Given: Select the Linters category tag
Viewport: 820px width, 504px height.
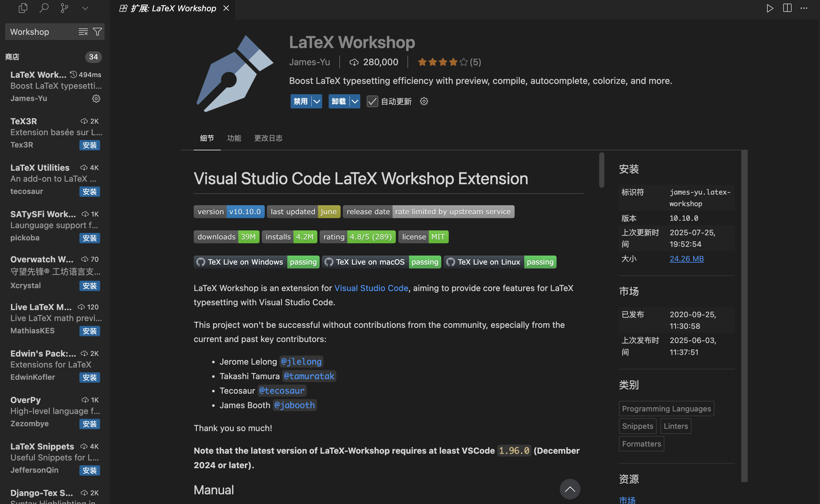Looking at the screenshot, I should click(676, 426).
